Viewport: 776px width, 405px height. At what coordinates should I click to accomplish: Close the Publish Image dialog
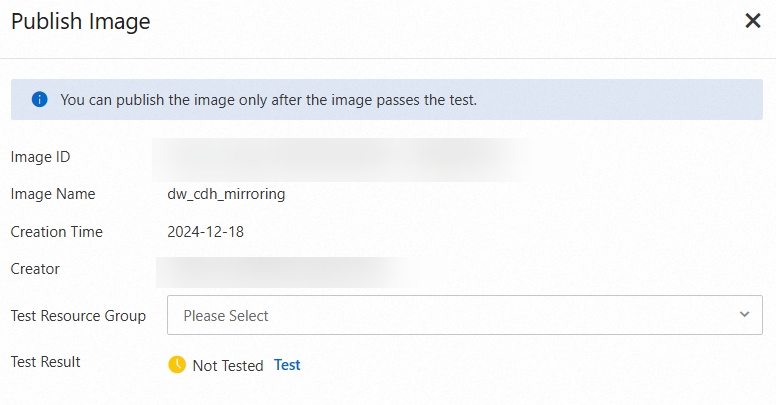click(x=753, y=21)
